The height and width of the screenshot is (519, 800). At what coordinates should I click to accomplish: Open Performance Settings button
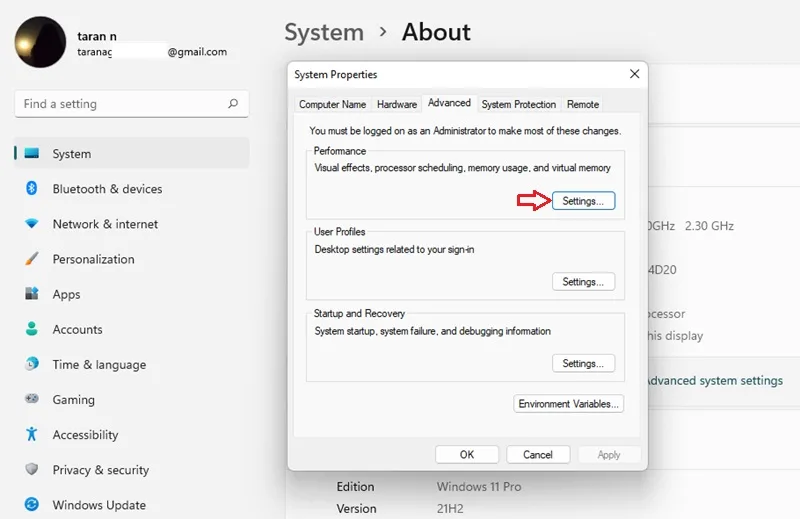click(583, 201)
